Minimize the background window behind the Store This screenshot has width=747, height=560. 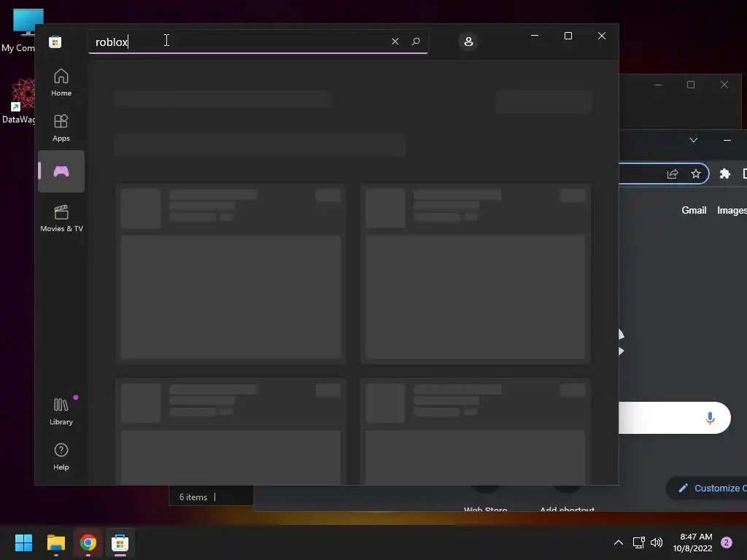[x=658, y=85]
